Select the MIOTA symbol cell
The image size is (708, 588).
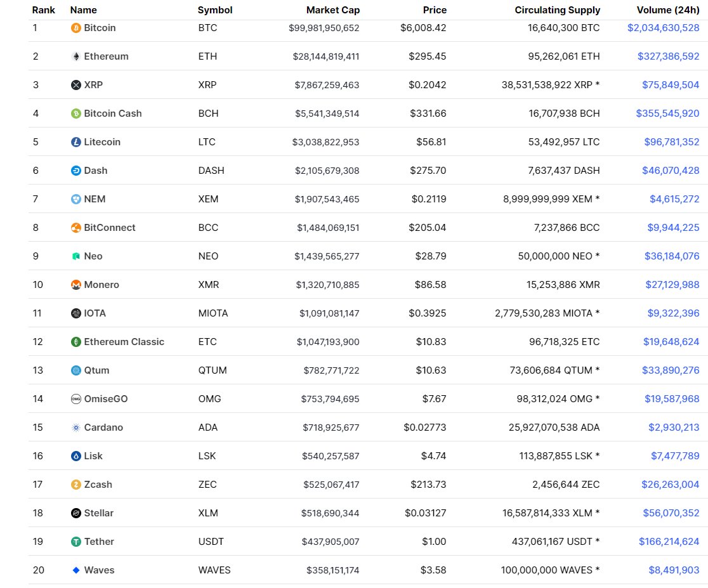(213, 313)
